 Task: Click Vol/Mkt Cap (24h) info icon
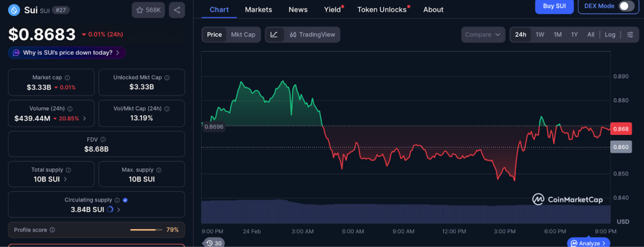pyautogui.click(x=166, y=109)
